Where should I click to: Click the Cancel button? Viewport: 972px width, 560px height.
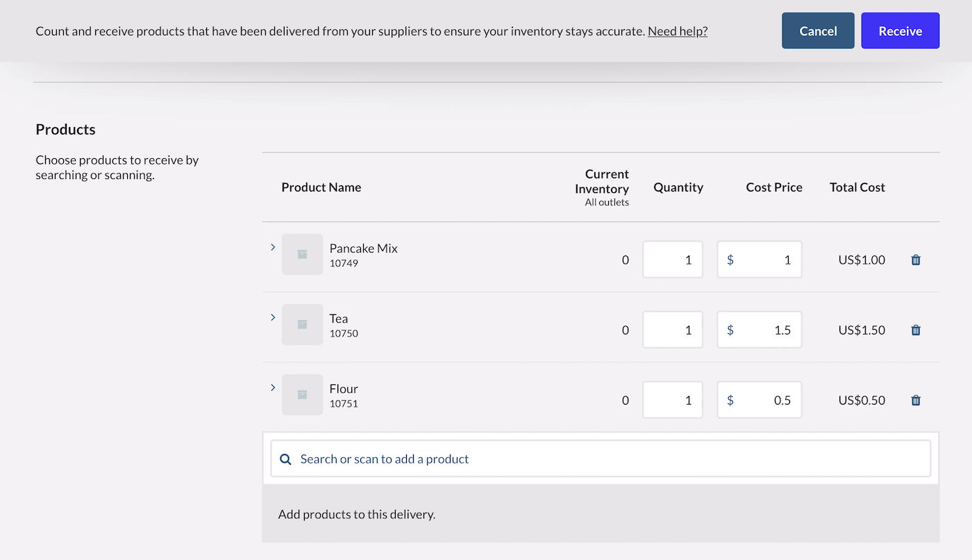pyautogui.click(x=818, y=31)
